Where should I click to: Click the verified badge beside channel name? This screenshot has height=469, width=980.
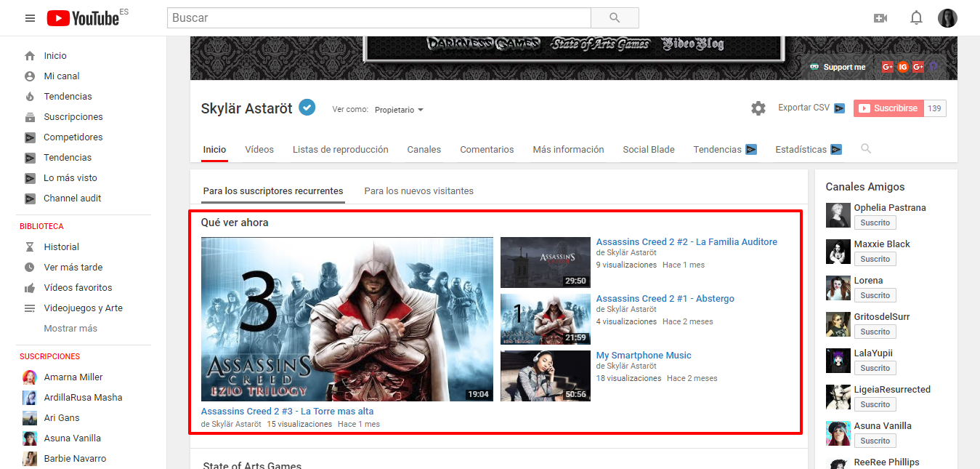[307, 108]
